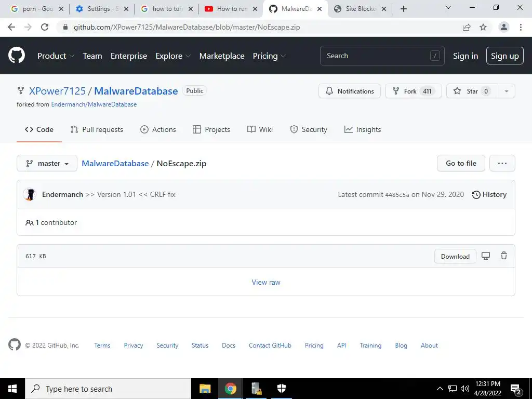532x399 pixels.
Task: Open the new tab plus button
Action: 403,9
